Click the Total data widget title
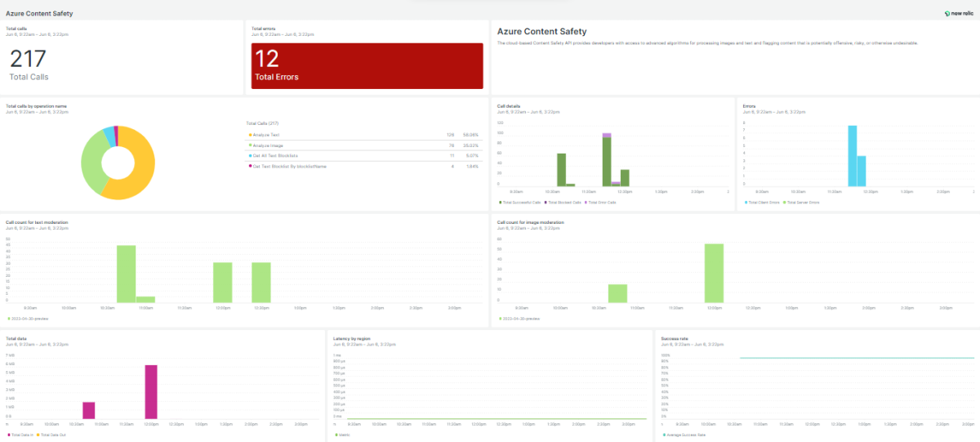 pyautogui.click(x=16, y=337)
